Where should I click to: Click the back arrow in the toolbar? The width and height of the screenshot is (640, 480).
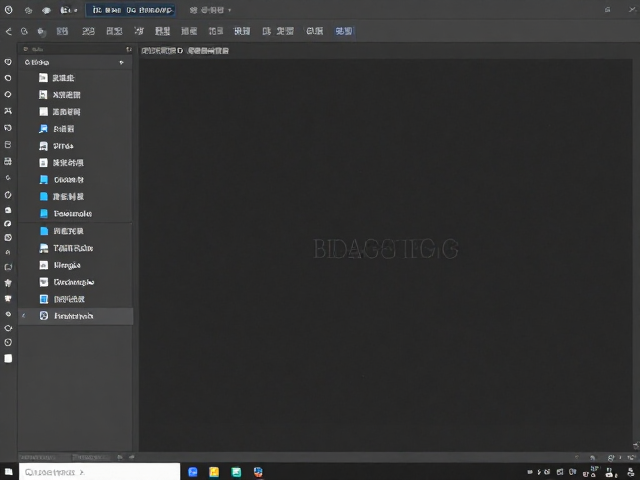pos(9,31)
